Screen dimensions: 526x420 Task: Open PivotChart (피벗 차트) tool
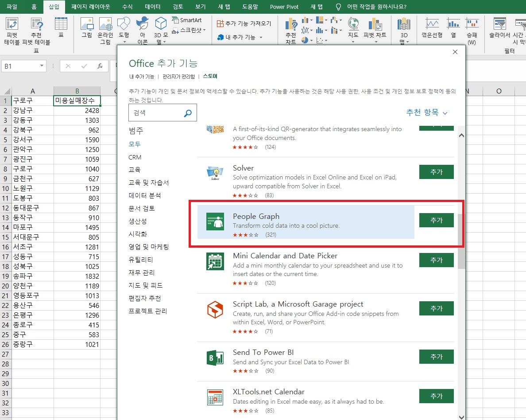point(375,30)
